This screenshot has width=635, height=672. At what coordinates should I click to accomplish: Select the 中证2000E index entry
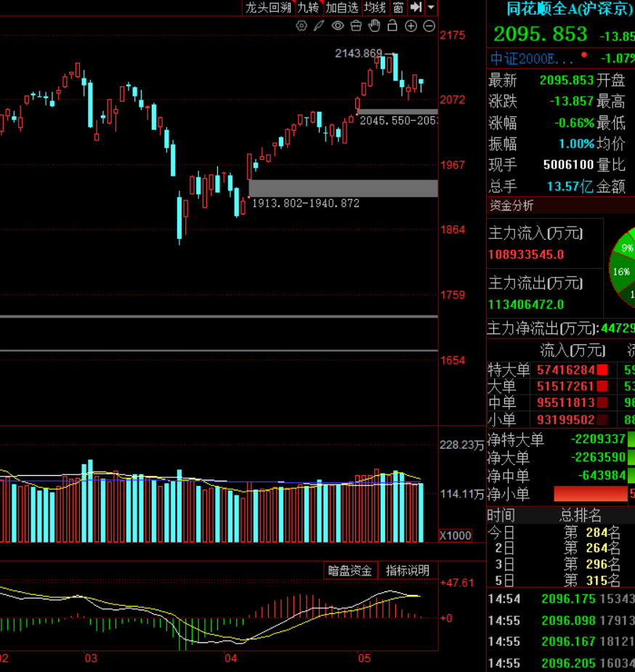coord(532,59)
